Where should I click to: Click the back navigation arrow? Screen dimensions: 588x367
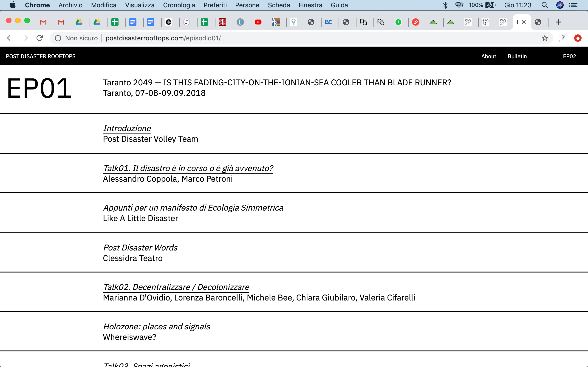[x=10, y=38]
